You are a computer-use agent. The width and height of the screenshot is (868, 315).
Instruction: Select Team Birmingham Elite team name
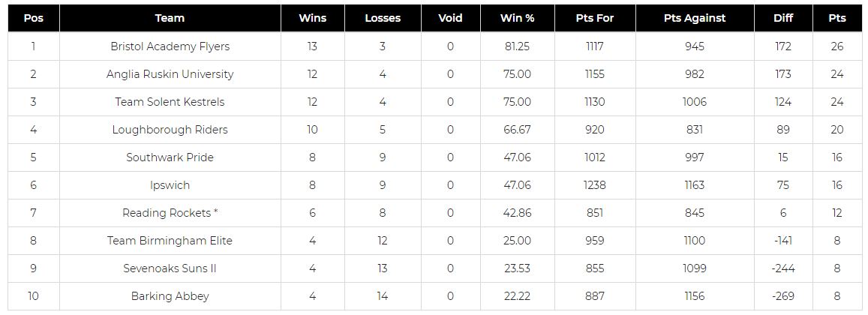tap(170, 241)
